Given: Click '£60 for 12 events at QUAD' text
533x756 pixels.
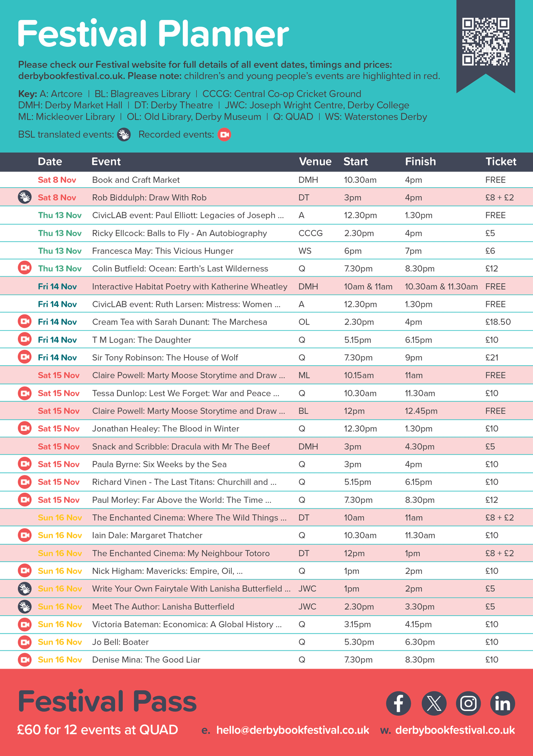Looking at the screenshot, I should tap(98, 730).
